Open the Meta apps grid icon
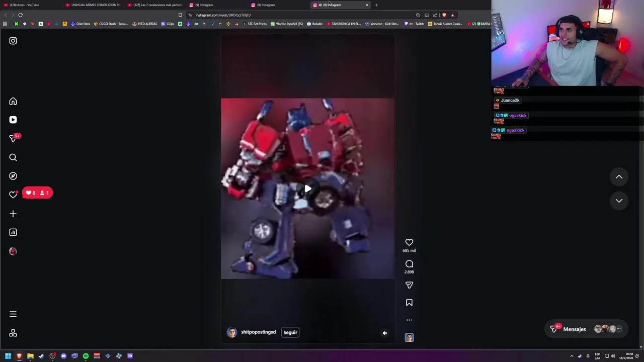This screenshot has height=362, width=644. (13, 333)
